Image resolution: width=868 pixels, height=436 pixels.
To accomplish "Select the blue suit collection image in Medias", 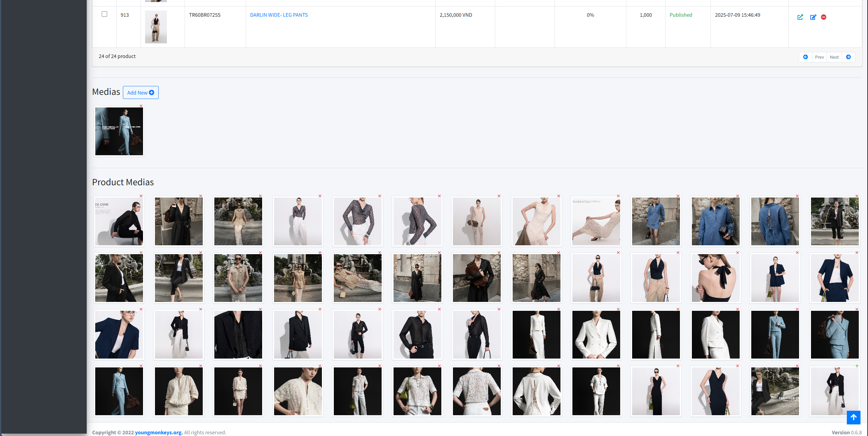I will [119, 131].
